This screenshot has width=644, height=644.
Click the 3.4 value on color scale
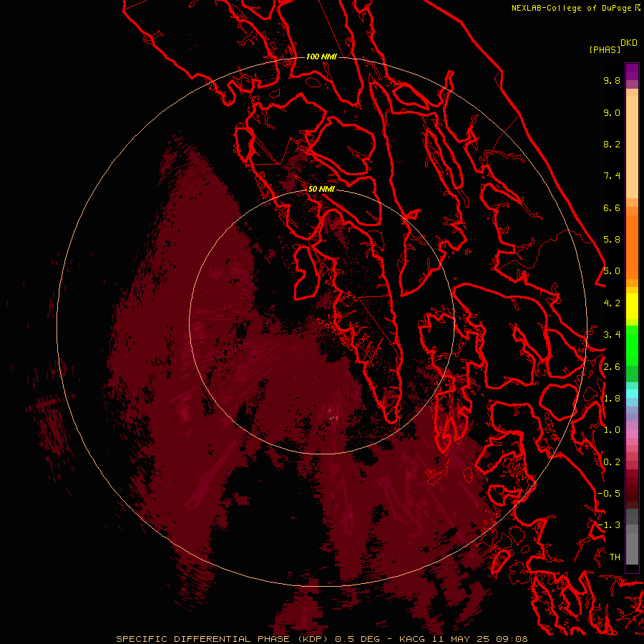click(x=612, y=335)
